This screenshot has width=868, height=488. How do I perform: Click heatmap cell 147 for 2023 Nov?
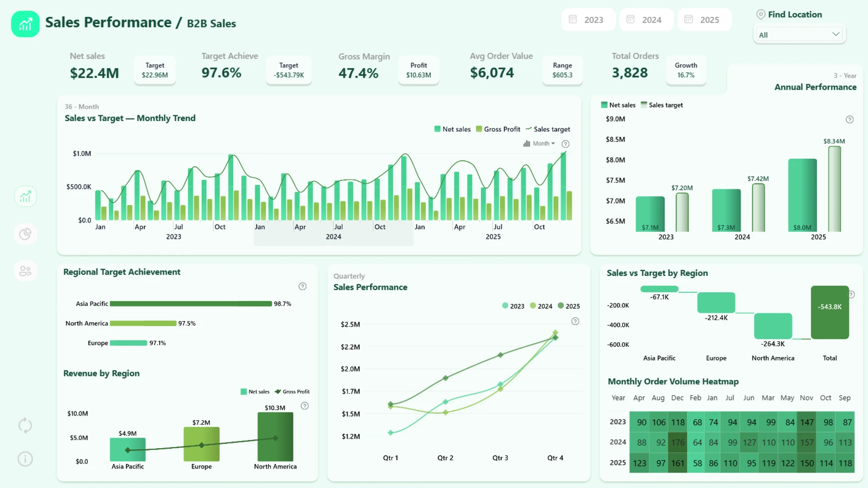[807, 422]
